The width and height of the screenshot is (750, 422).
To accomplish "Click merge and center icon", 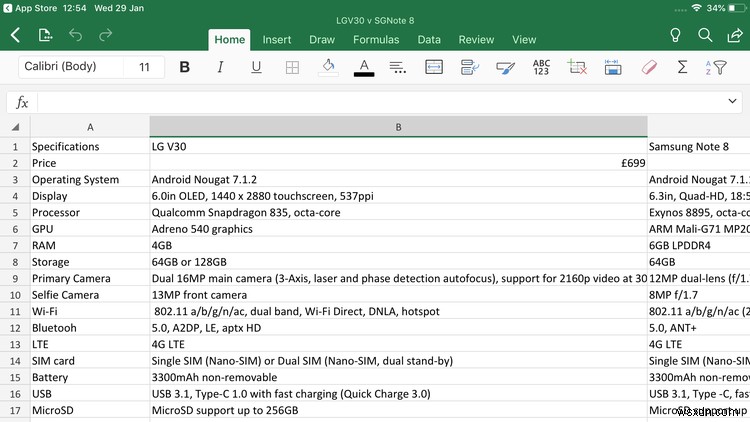I will coord(434,67).
